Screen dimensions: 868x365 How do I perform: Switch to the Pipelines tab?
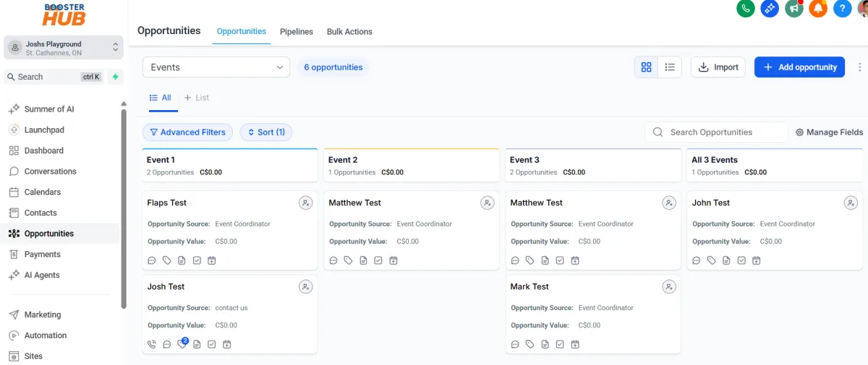pyautogui.click(x=297, y=32)
